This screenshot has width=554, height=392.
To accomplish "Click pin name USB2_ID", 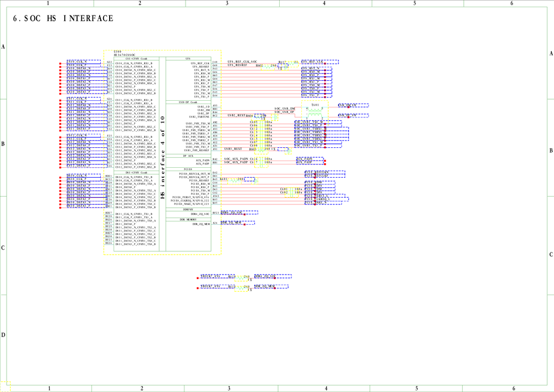I will pos(203,107).
